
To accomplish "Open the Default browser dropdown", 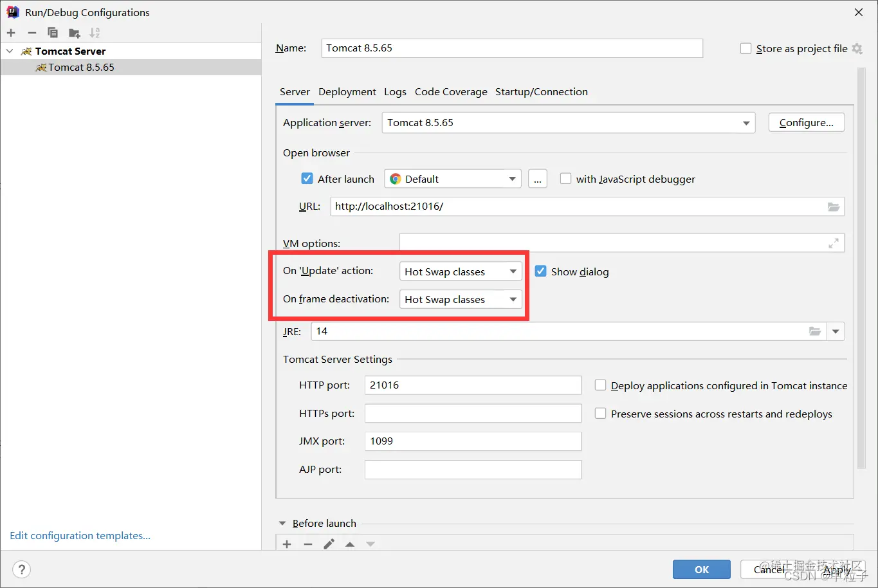I will click(453, 179).
